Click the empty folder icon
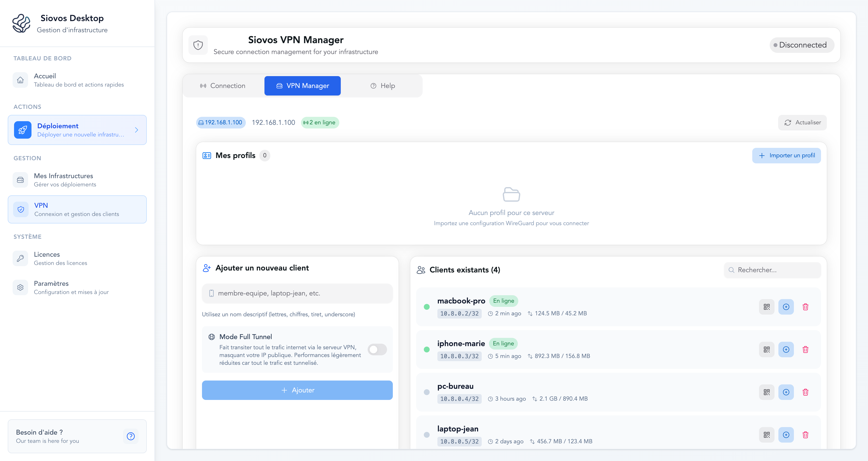 tap(511, 194)
